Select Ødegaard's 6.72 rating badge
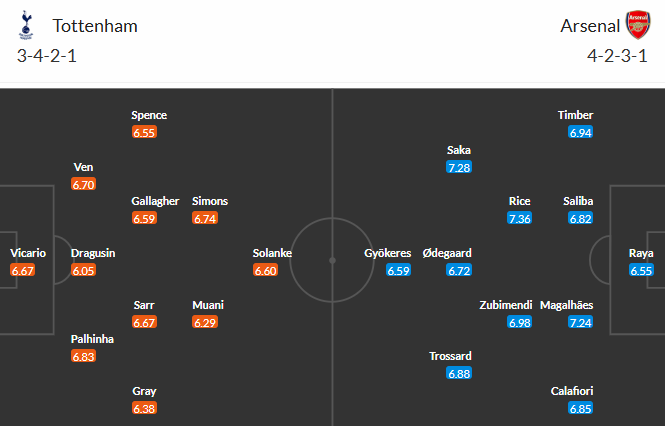This screenshot has height=426, width=665. [x=459, y=270]
